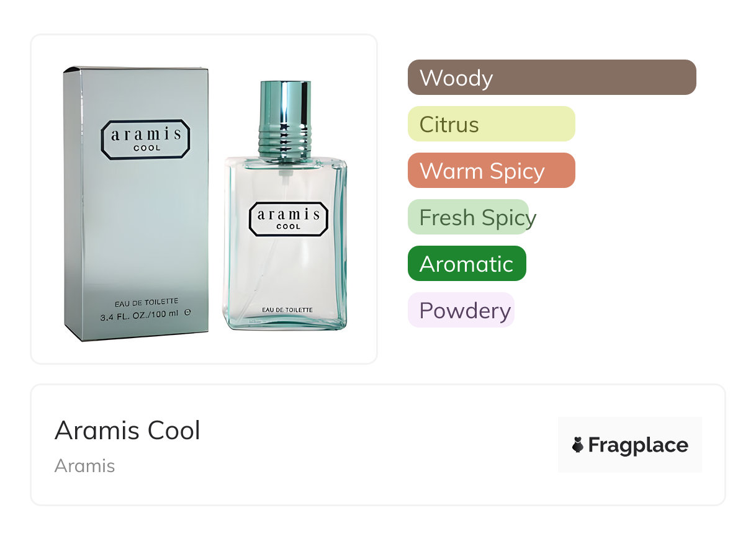Screen dimensions: 756x536
Task: Click the Fragplace perfume bottle logo icon
Action: click(578, 445)
